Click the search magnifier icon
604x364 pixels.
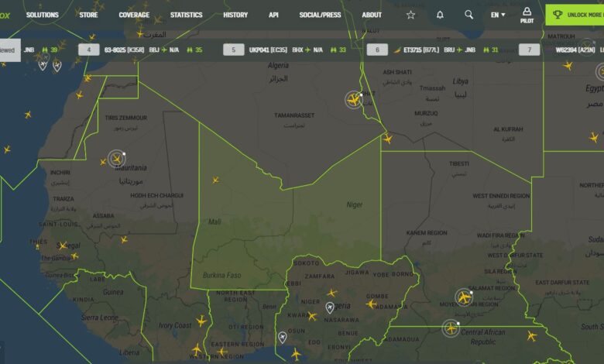(468, 15)
